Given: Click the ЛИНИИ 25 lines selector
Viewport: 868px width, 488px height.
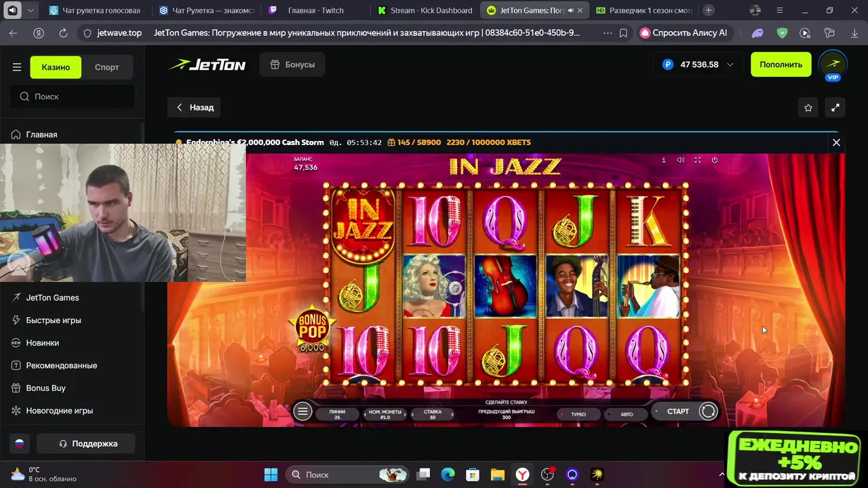Looking at the screenshot, I should [x=337, y=414].
